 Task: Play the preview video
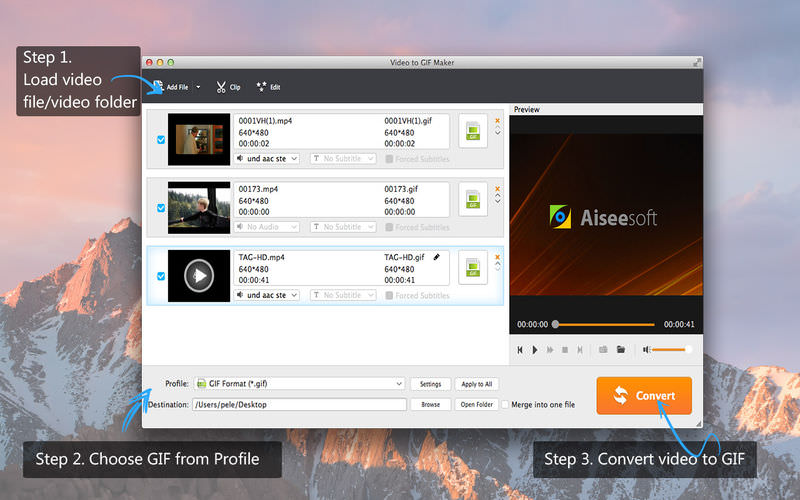(x=535, y=349)
